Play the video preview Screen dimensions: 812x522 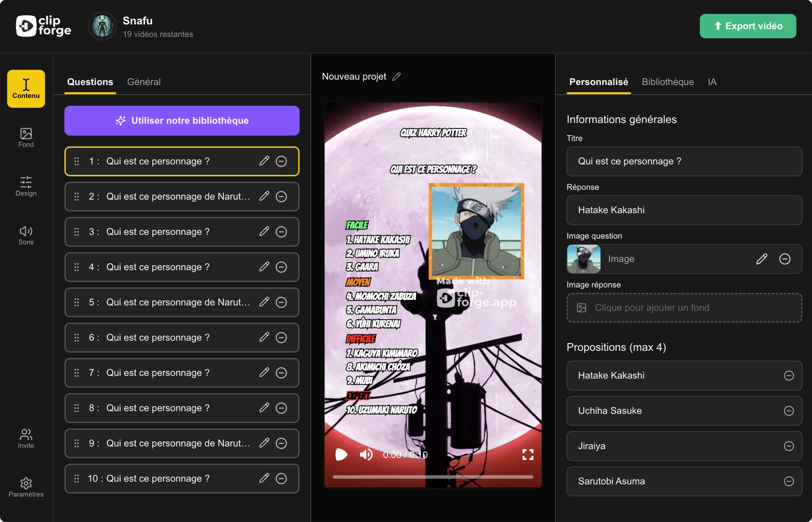click(341, 454)
